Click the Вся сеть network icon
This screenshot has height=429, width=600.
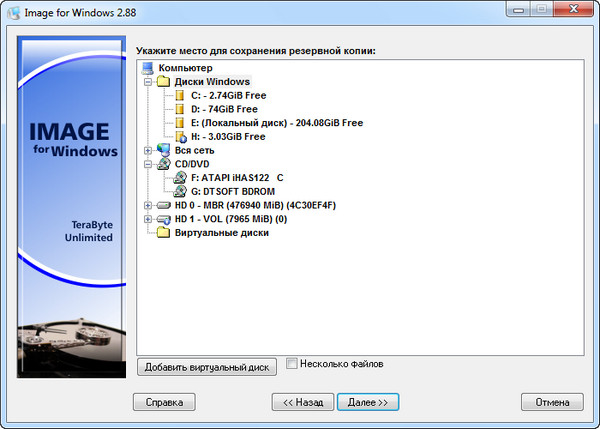click(x=163, y=150)
